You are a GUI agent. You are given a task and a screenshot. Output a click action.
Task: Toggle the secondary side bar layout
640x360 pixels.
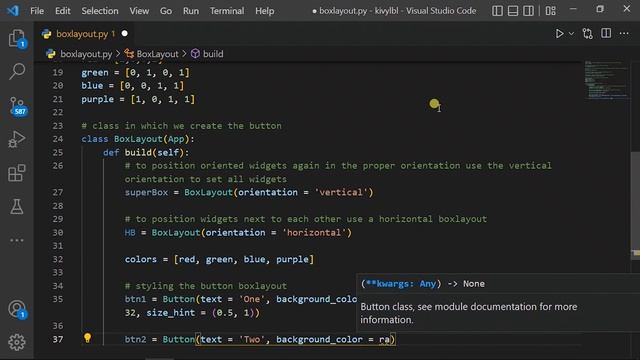[528, 11]
